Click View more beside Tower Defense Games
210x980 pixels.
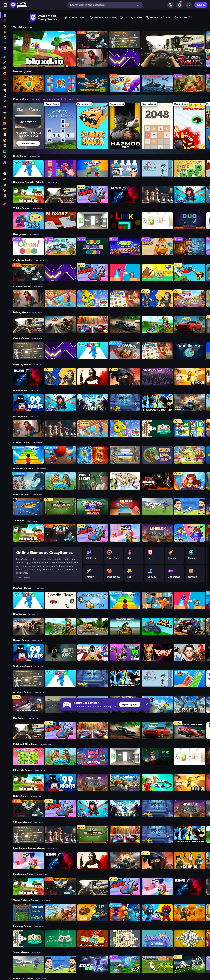coord(46,900)
